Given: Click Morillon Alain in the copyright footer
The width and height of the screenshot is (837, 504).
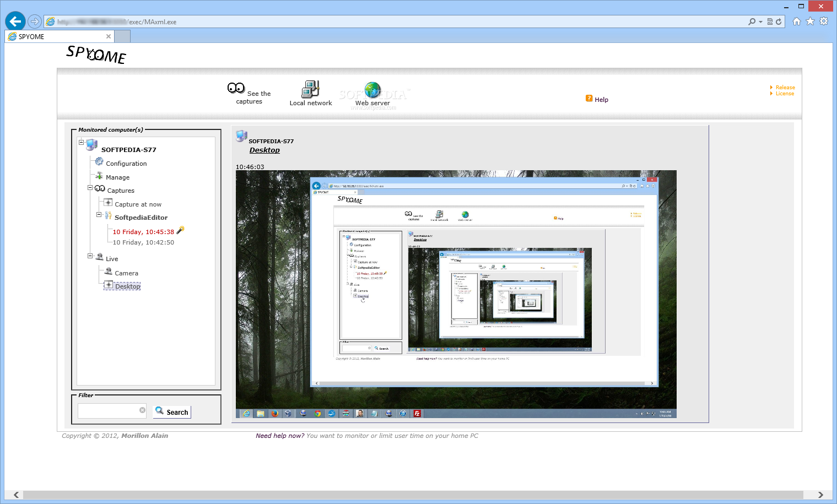Looking at the screenshot, I should pos(144,436).
